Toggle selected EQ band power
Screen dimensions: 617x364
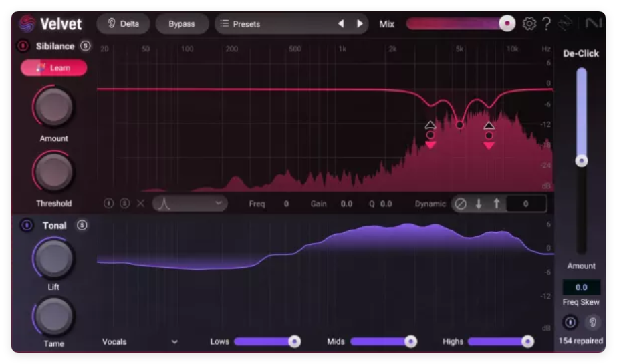point(108,203)
